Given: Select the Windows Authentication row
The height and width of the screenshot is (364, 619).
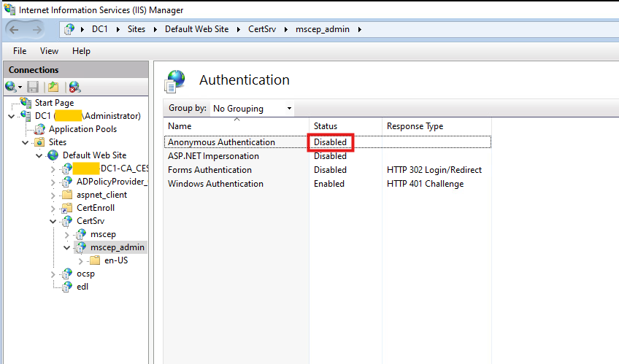Looking at the screenshot, I should coord(215,184).
